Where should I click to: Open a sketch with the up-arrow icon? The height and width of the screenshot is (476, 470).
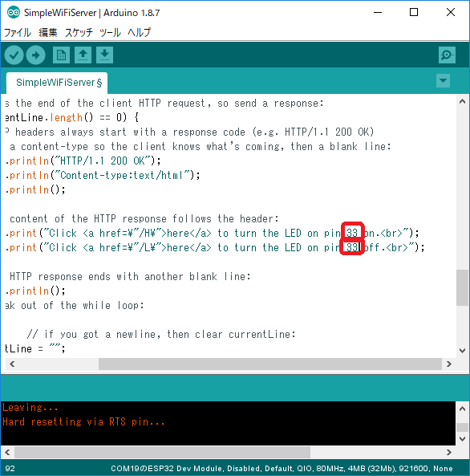click(x=83, y=55)
